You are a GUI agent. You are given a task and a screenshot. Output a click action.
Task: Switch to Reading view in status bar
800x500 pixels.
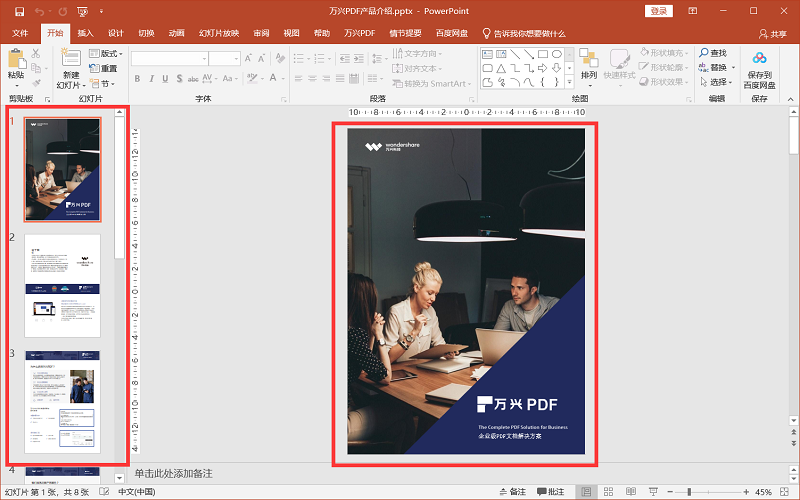point(632,492)
